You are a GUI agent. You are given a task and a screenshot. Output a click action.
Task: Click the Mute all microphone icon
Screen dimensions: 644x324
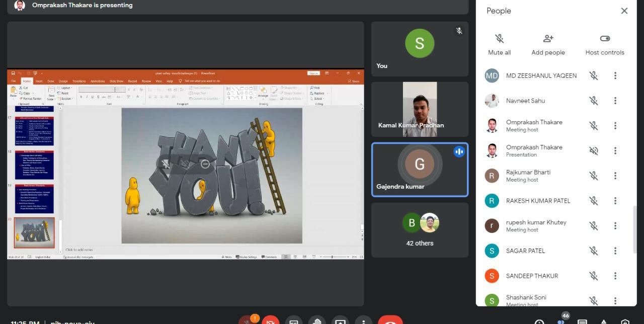[499, 39]
